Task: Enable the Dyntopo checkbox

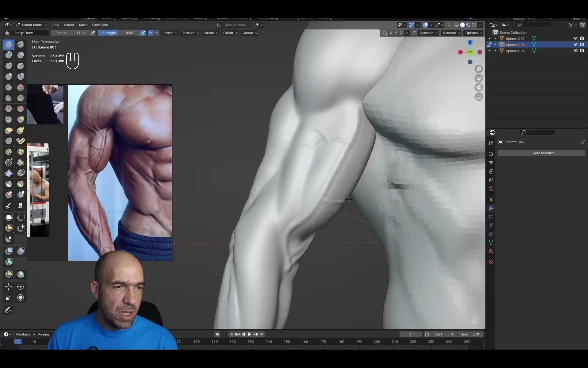Action: pos(415,33)
